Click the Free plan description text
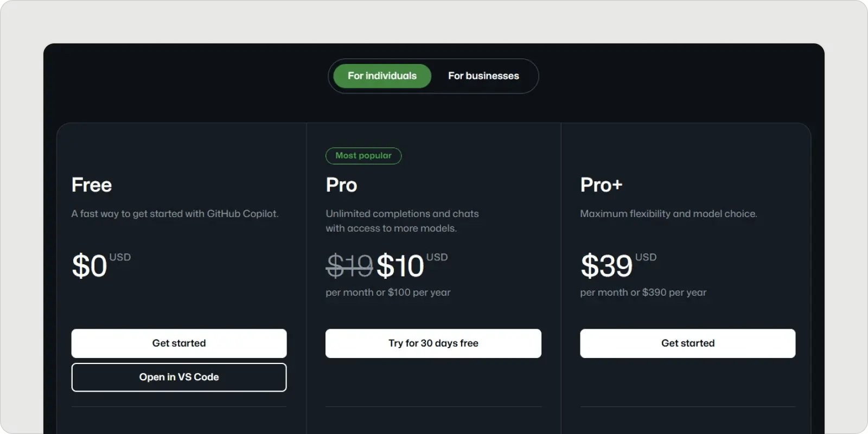Screen dimensions: 868x434 coord(175,214)
